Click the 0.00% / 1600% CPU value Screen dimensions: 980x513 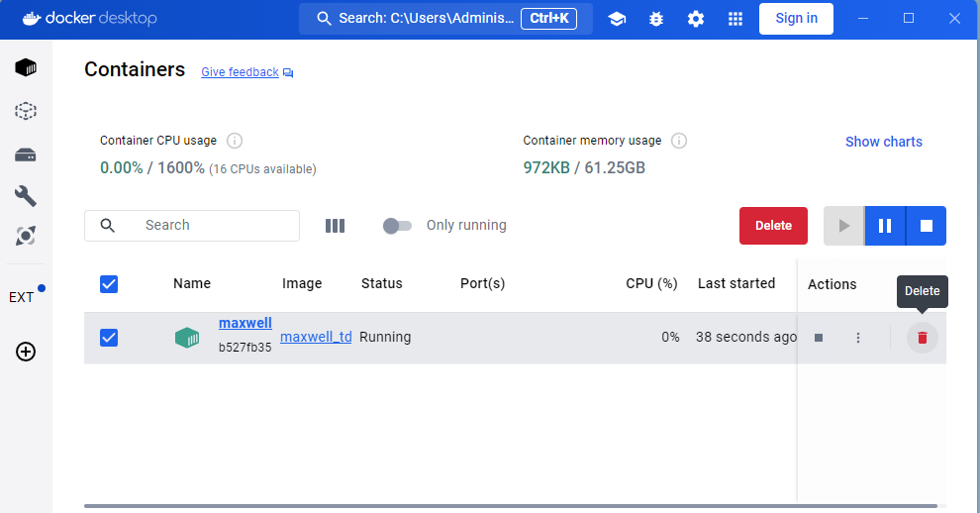pyautogui.click(x=151, y=167)
